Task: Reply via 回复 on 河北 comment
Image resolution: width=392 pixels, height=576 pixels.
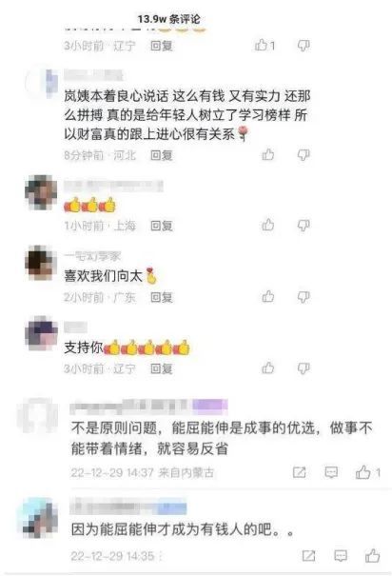Action: click(x=162, y=155)
